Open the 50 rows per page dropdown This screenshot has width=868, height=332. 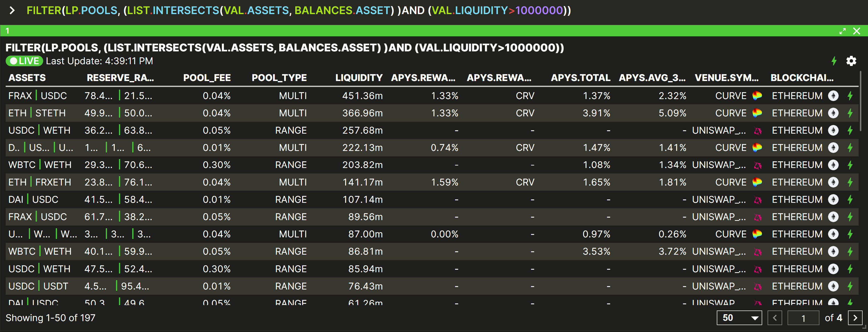click(x=739, y=318)
